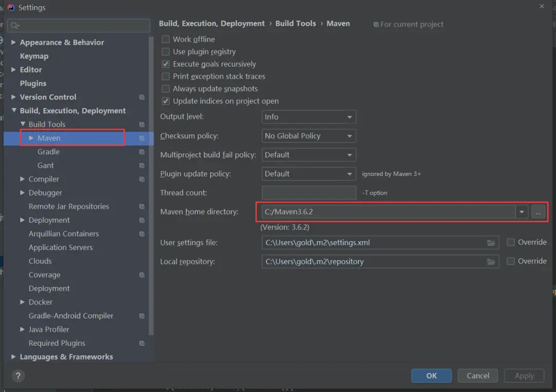Click Build, Execution, Deployment in the breadcrumb
This screenshot has width=556, height=392.
pyautogui.click(x=212, y=23)
